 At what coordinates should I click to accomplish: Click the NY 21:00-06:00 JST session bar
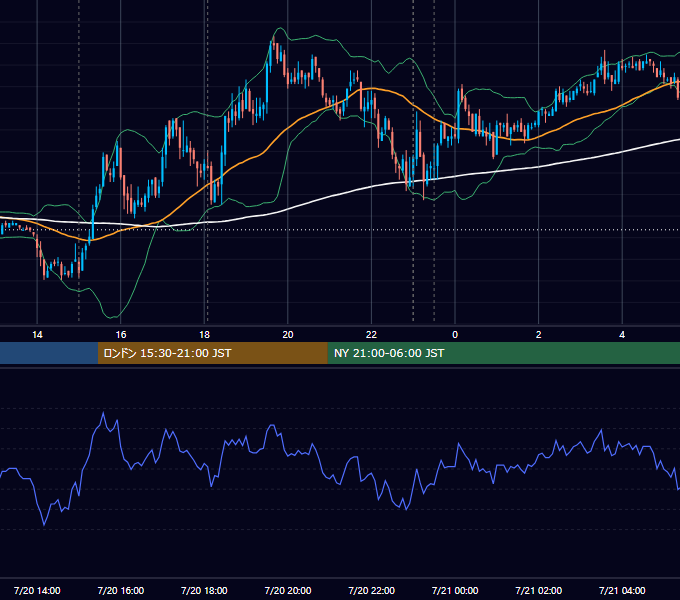[503, 353]
